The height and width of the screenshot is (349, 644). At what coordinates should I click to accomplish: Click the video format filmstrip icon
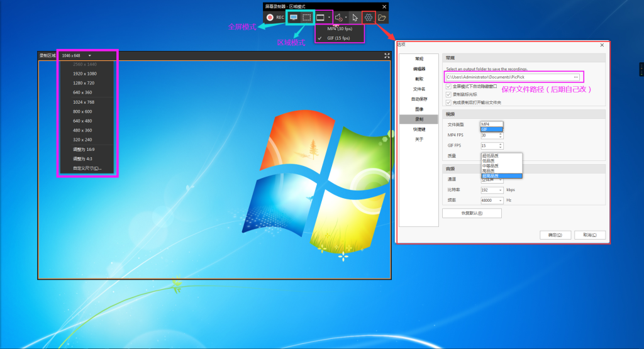coord(321,18)
